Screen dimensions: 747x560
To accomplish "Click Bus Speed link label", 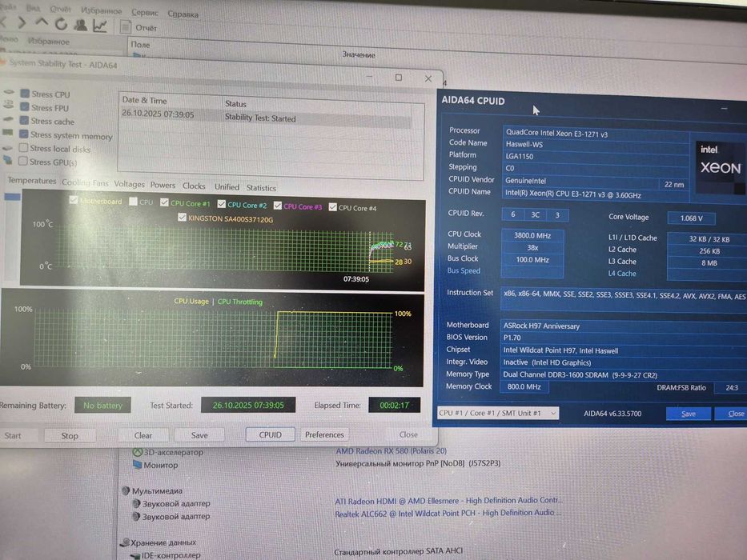I will coord(464,270).
